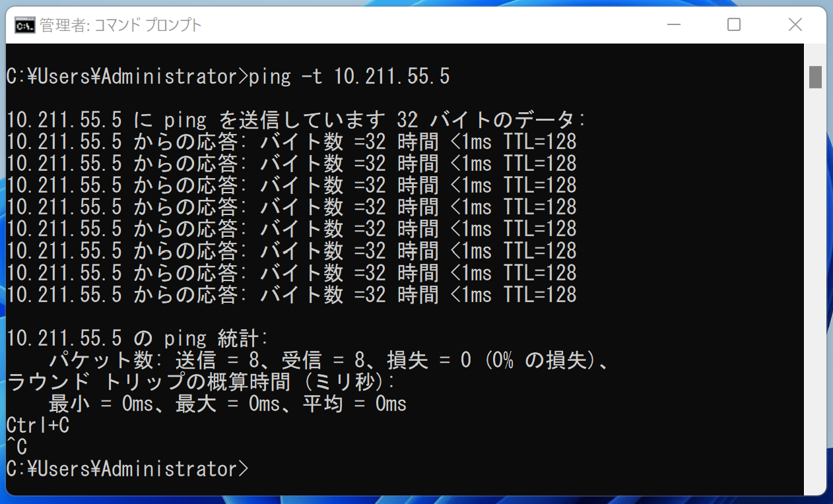Click the line ping を送信しています 32 バイトのデータ
Screen dimensions: 833x504
(x=296, y=120)
